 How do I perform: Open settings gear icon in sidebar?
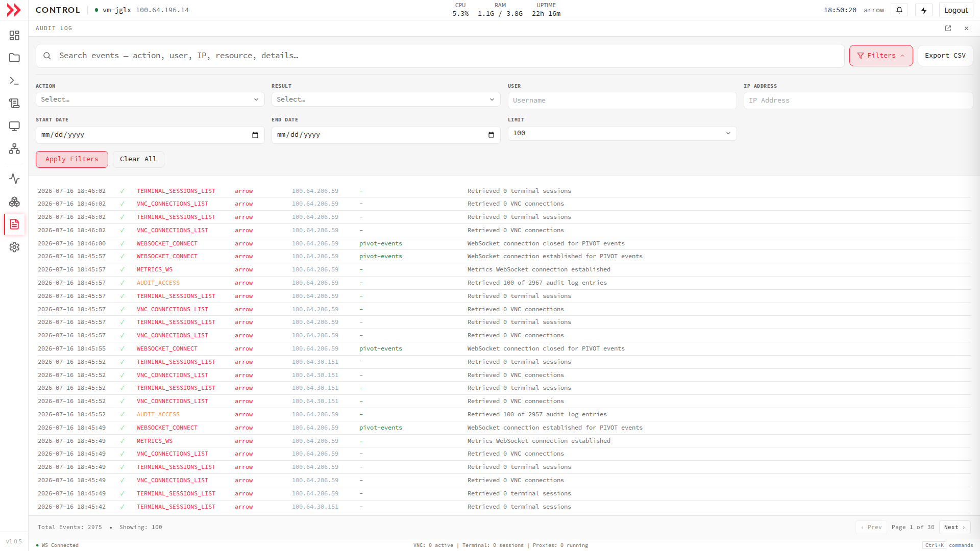coord(14,247)
